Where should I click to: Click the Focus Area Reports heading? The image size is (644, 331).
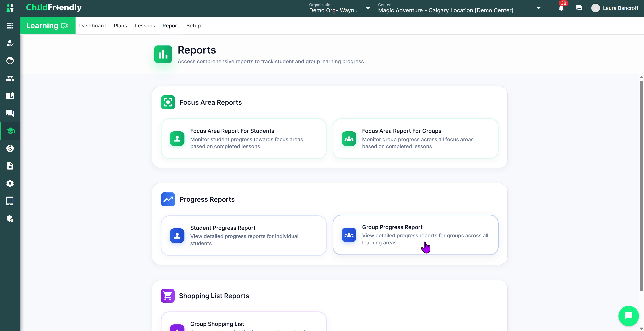(211, 102)
